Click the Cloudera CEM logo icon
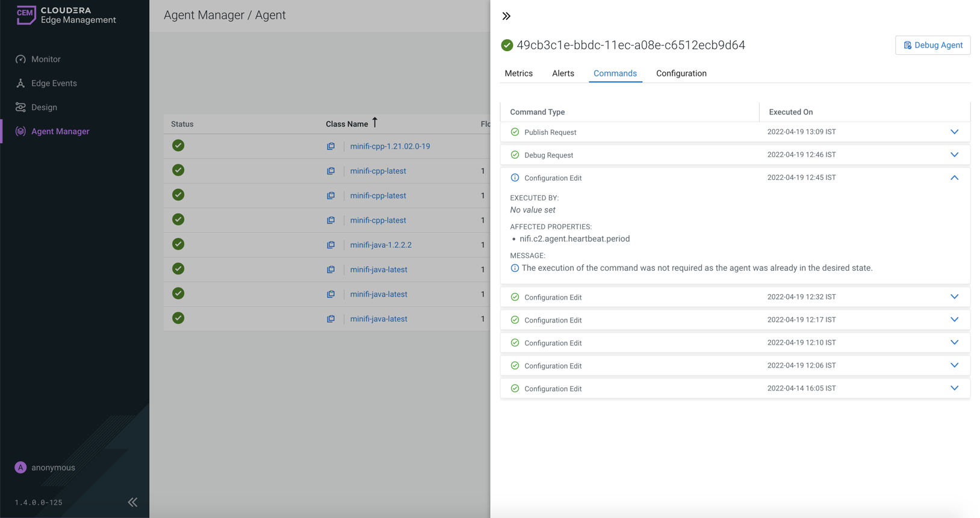Image resolution: width=980 pixels, height=518 pixels. click(x=26, y=15)
